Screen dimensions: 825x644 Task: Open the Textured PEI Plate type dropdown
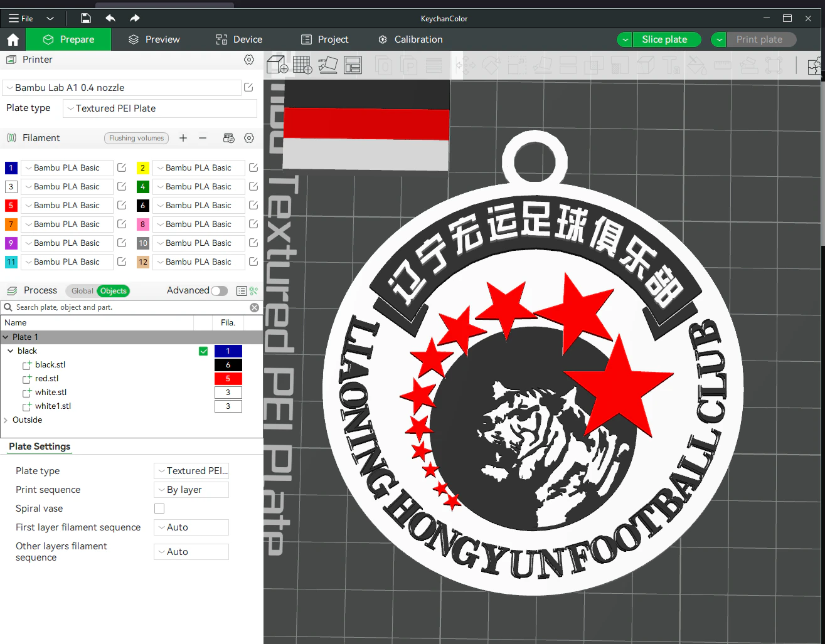tap(160, 108)
